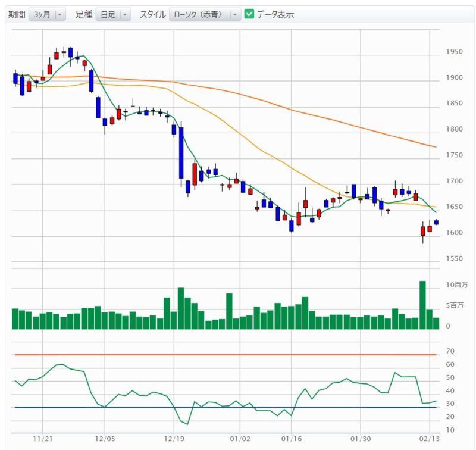Click the 足種 label

84,14
